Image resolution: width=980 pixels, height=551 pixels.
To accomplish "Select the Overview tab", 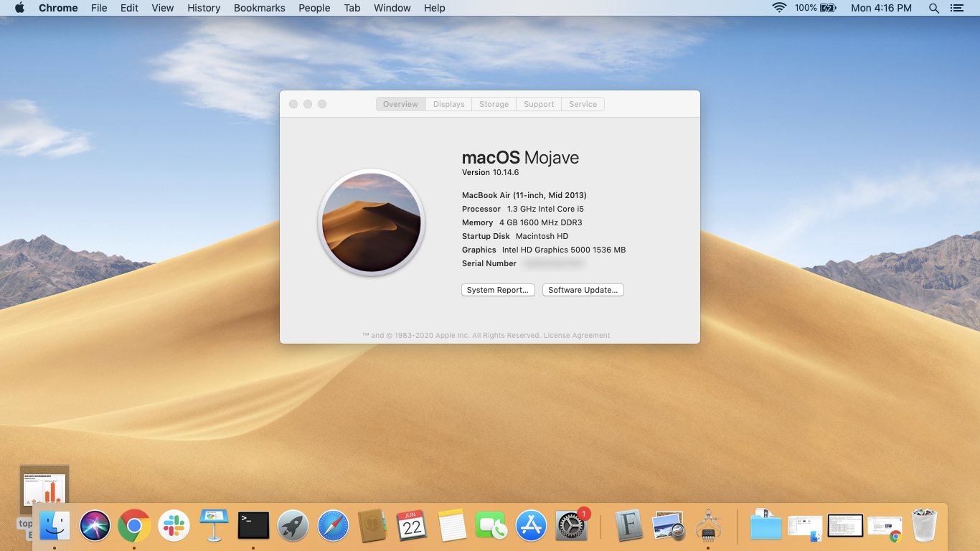I will pyautogui.click(x=400, y=104).
